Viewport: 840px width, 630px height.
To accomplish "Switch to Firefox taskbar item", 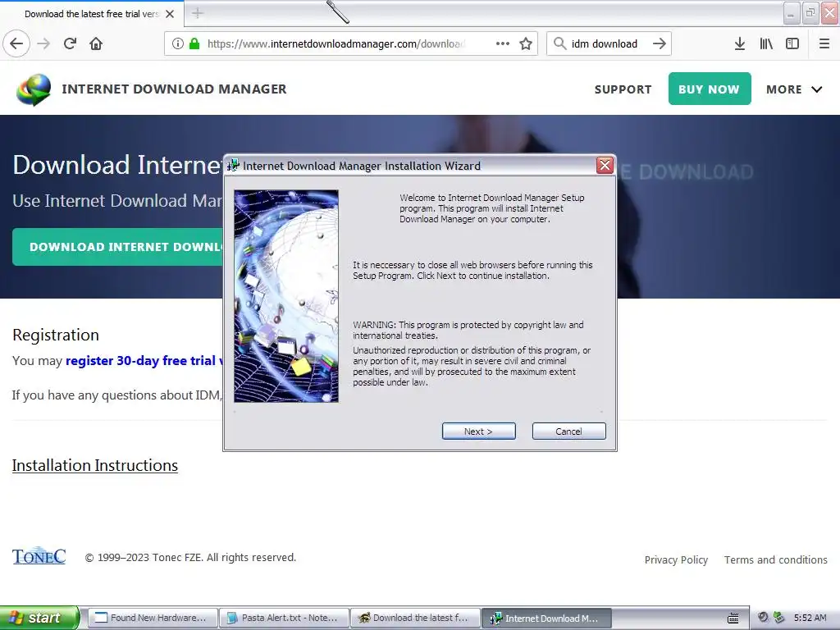I will tap(416, 618).
